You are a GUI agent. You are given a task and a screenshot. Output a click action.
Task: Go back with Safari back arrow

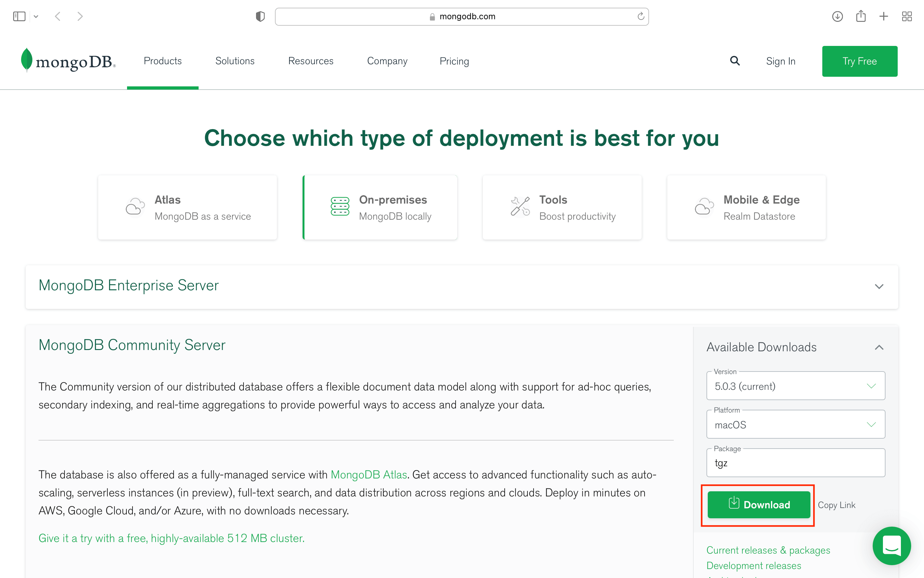click(x=58, y=16)
